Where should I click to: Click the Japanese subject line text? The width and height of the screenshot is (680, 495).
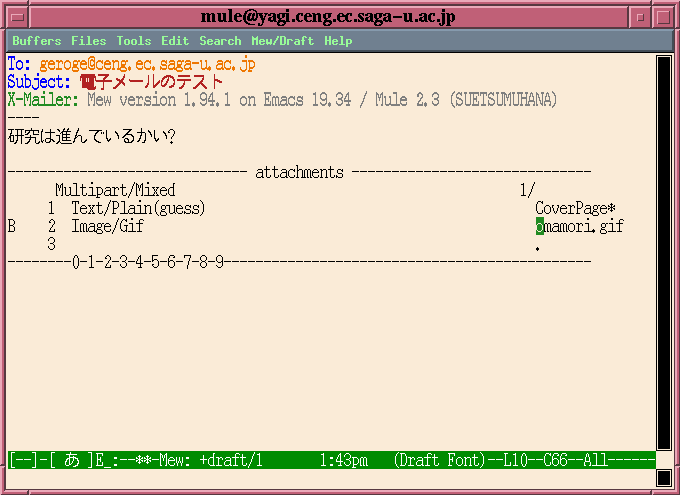pyautogui.click(x=151, y=82)
